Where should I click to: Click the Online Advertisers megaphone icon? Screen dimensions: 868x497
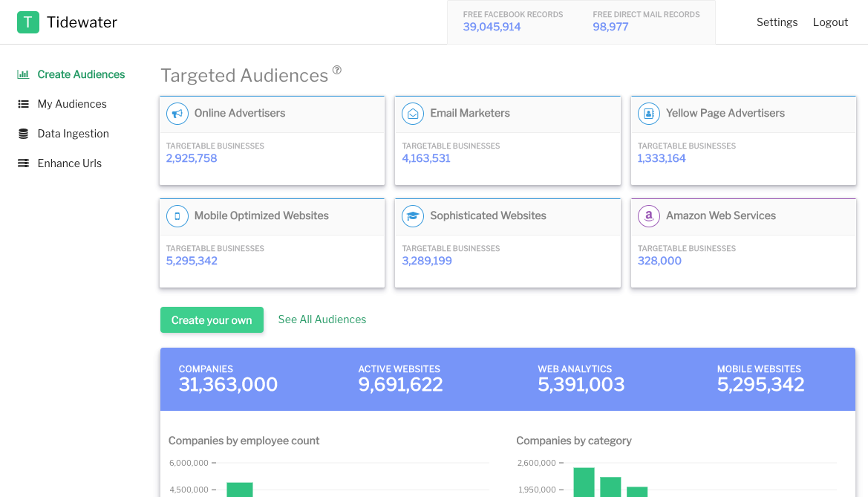tap(177, 114)
